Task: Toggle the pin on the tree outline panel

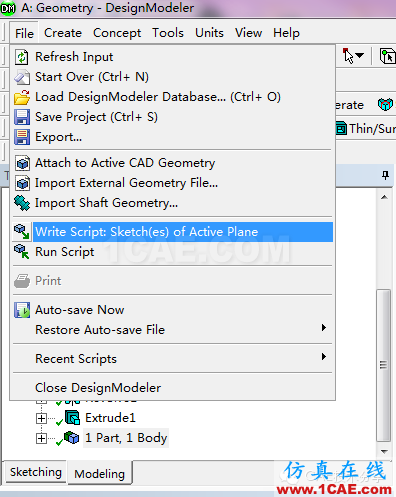Action: (385, 175)
